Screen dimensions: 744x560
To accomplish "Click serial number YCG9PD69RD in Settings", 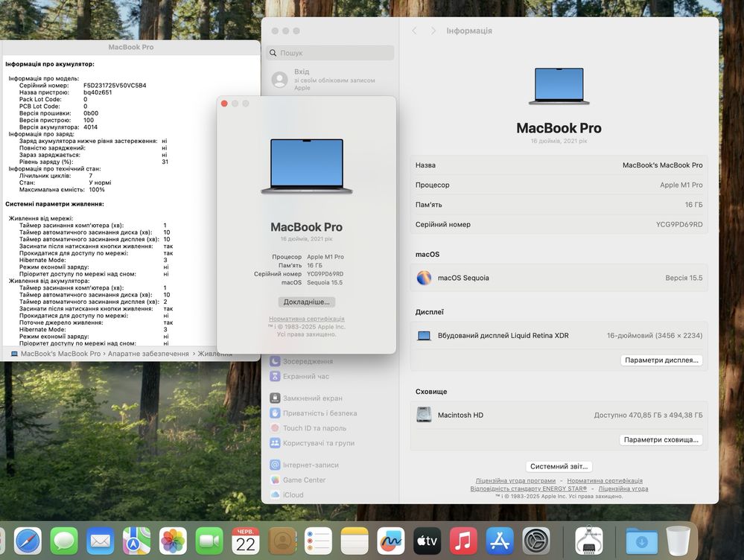I will 679,224.
